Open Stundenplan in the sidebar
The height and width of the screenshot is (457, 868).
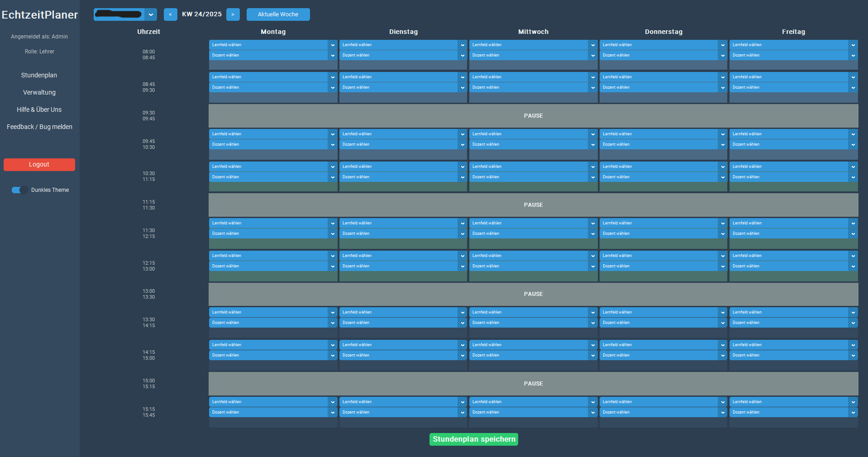tap(39, 75)
